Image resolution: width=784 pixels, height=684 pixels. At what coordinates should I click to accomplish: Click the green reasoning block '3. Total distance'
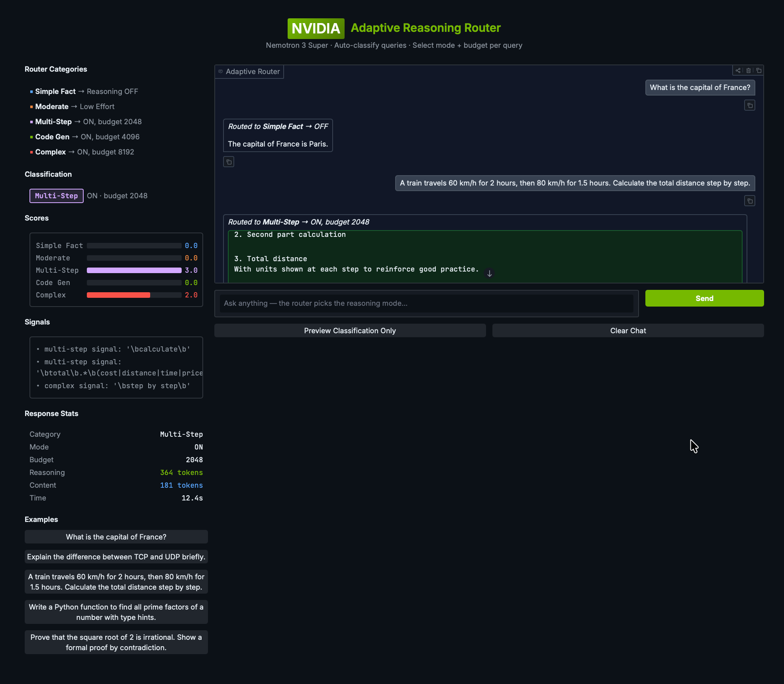pyautogui.click(x=270, y=259)
